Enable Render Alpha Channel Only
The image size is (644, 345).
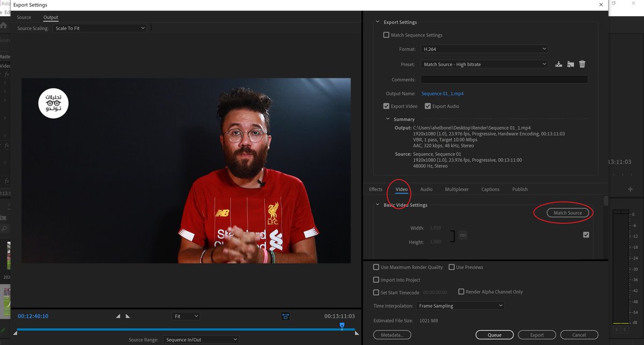click(461, 292)
